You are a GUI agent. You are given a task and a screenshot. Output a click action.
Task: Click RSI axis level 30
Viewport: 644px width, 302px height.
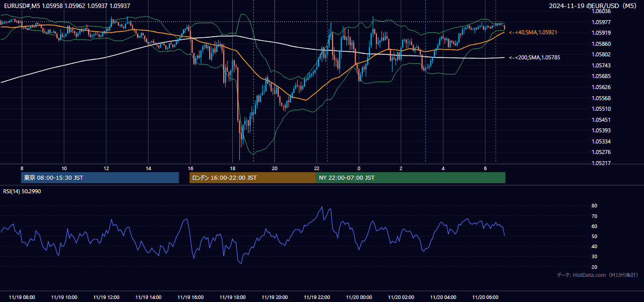594,257
